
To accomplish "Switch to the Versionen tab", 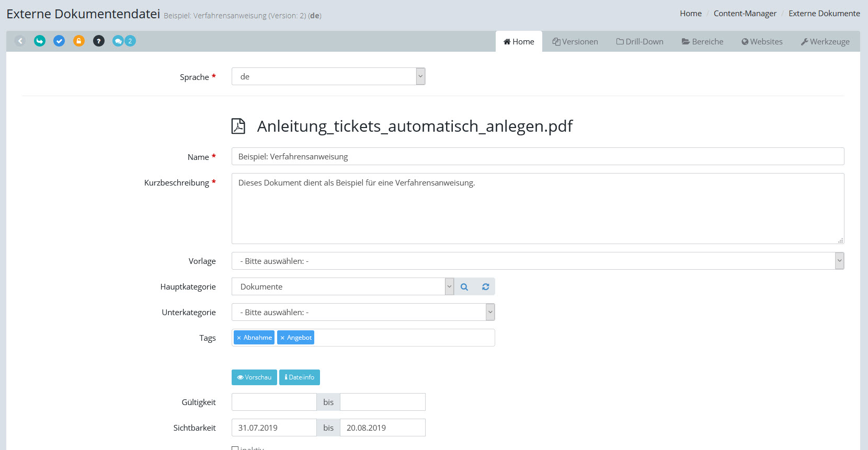I will (575, 42).
